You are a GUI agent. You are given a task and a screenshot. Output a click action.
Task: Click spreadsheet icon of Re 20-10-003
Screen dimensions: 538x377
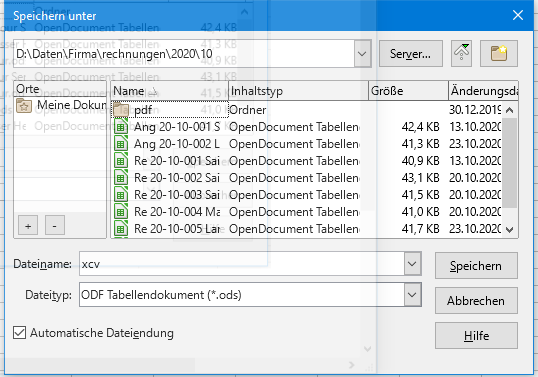coord(121,195)
